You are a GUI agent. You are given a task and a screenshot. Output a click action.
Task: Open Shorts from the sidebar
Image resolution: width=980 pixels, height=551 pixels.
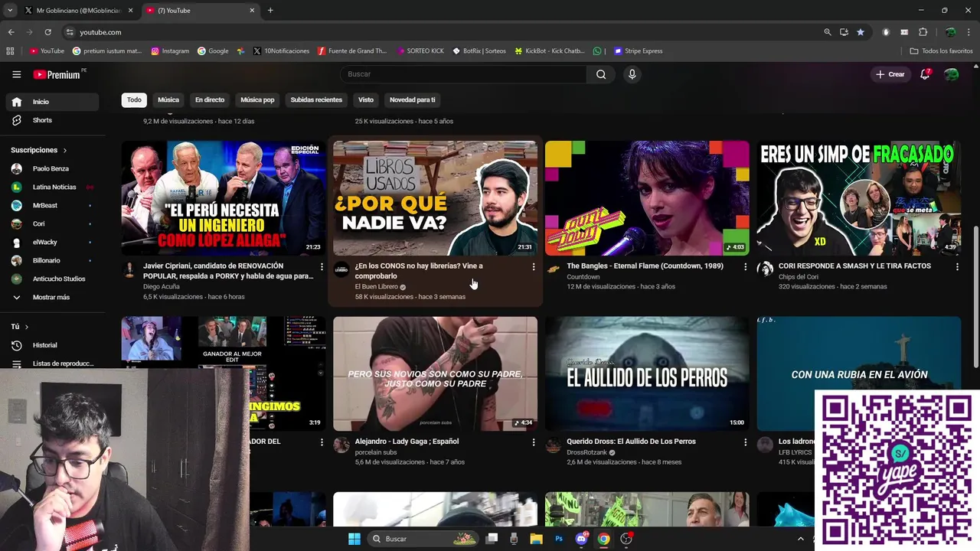coord(52,120)
